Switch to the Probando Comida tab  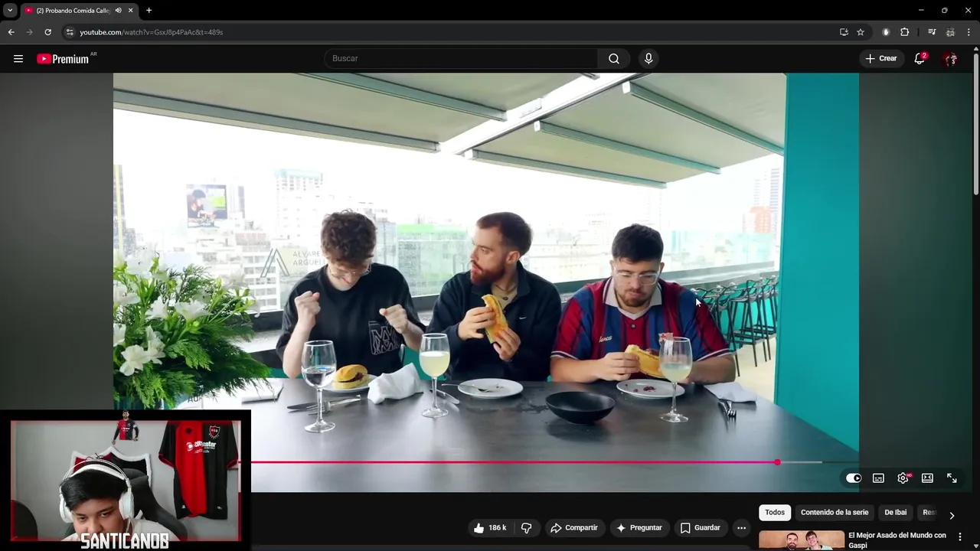pyautogui.click(x=73, y=11)
